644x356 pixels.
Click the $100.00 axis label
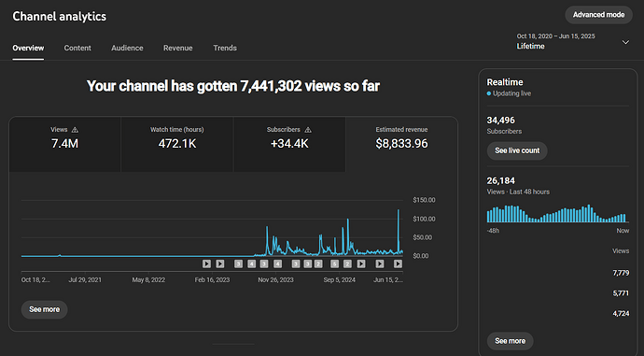click(x=424, y=219)
